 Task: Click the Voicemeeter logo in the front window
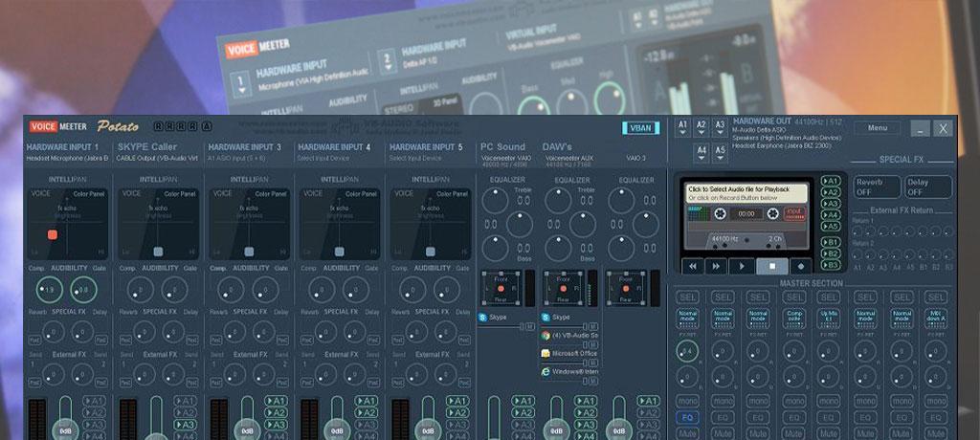(58, 127)
